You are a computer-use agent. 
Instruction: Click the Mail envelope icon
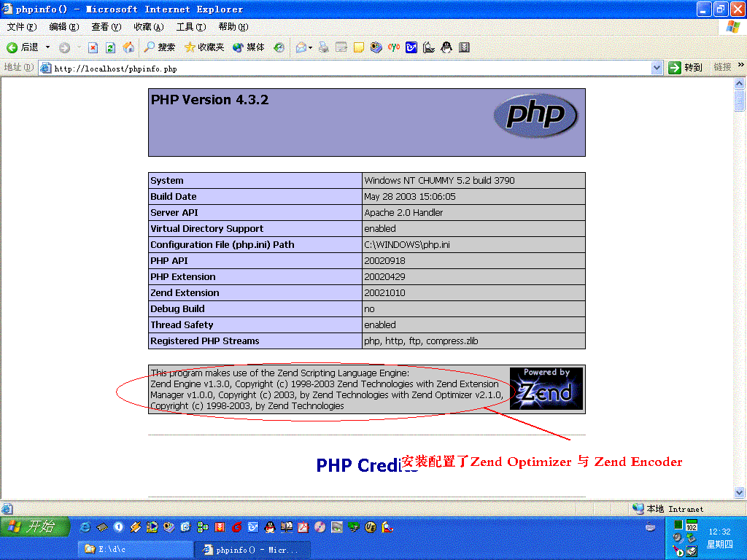pos(301,47)
